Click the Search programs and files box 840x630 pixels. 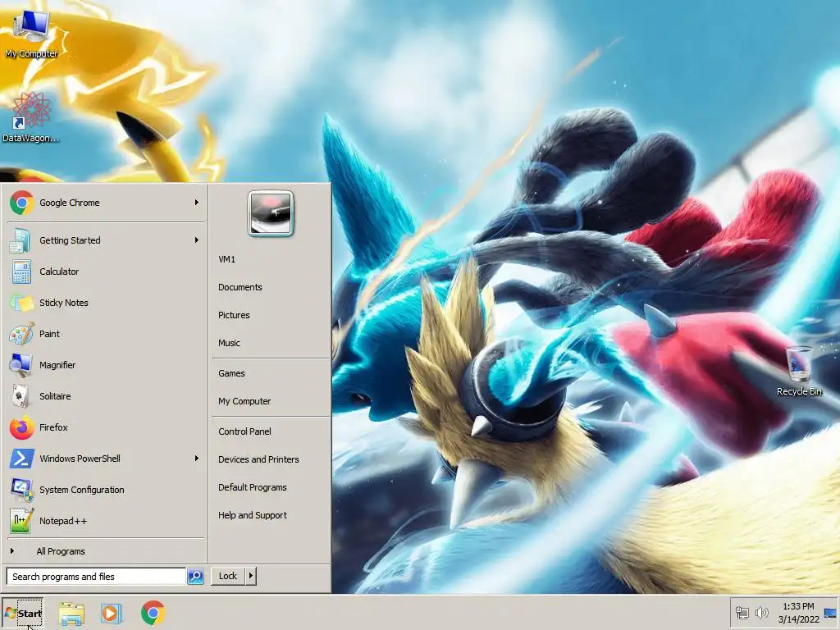pyautogui.click(x=96, y=577)
